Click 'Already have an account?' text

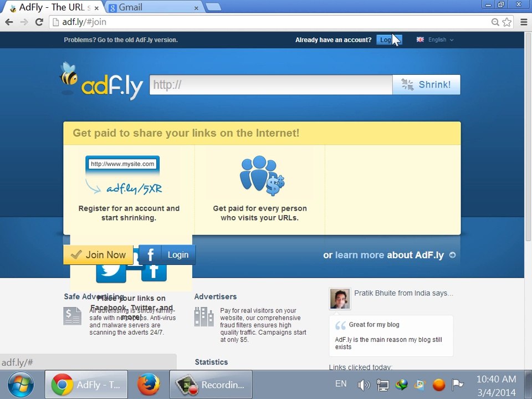click(333, 40)
